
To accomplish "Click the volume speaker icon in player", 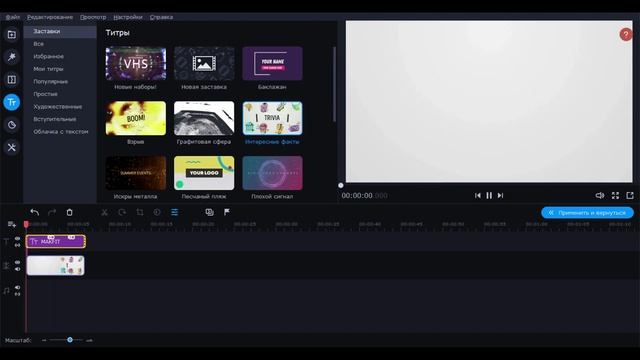I will click(600, 196).
